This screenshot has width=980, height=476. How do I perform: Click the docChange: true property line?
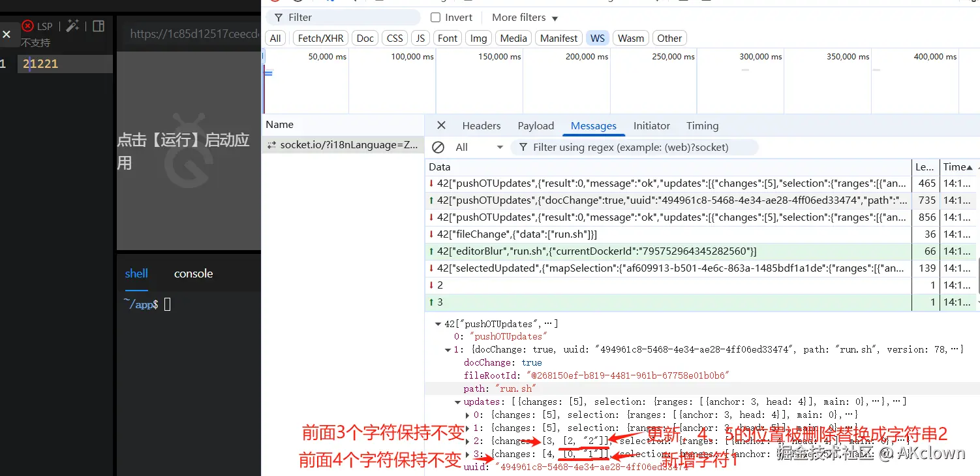tap(502, 362)
